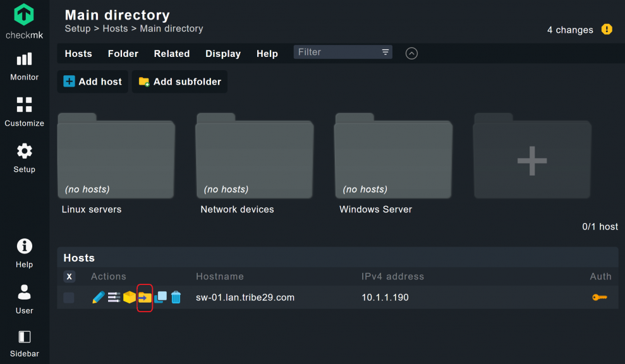Open Monitor in the left navigation
Viewport: 625px width, 364px height.
tap(24, 66)
